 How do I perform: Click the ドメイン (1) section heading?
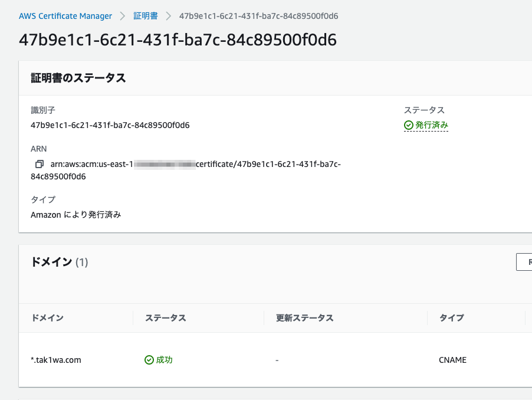60,262
